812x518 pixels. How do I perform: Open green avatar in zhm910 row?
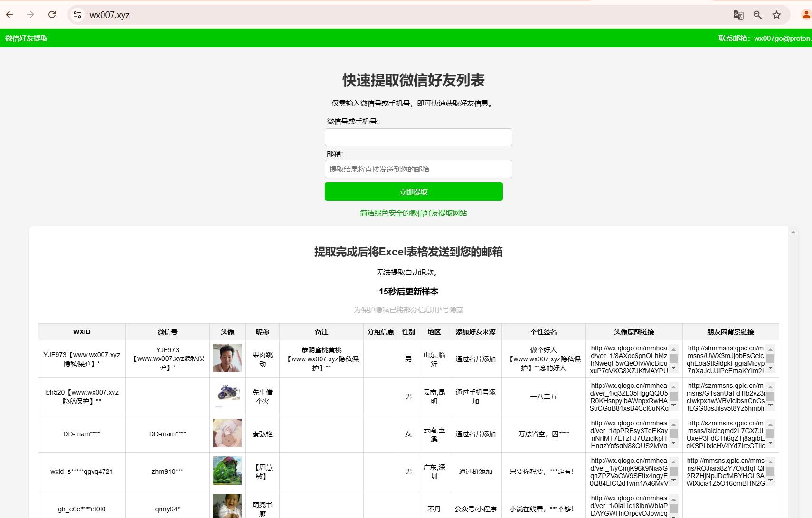coord(227,471)
